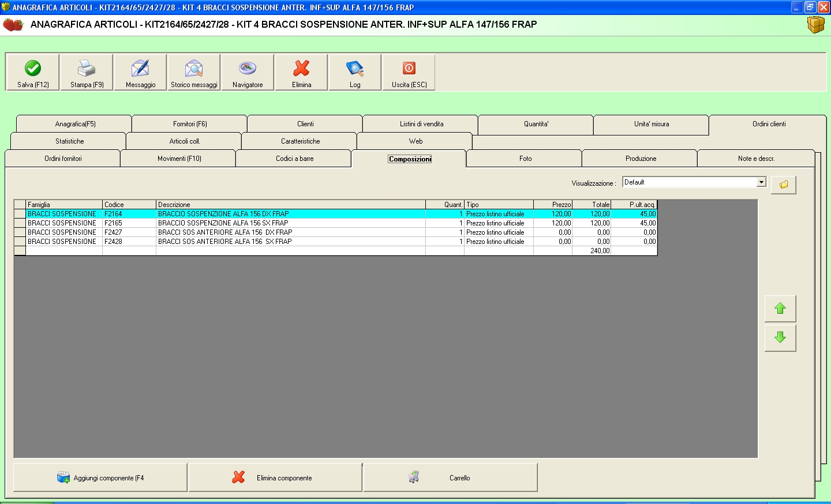The height and width of the screenshot is (504, 831).
Task: Open Storico messaggi history
Action: coord(194,72)
